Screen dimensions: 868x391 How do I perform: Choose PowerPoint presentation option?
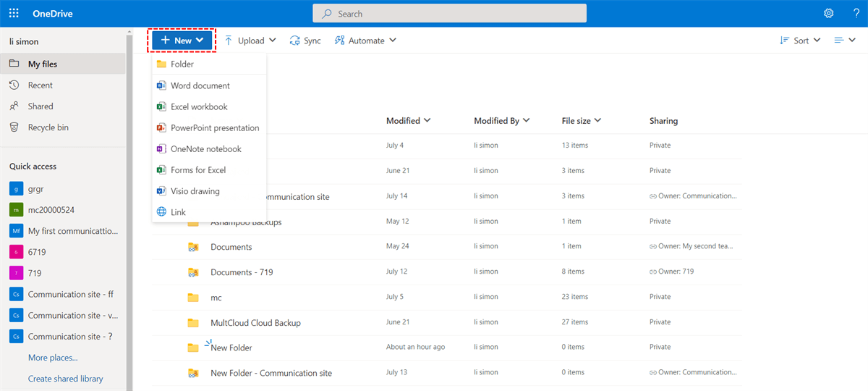[x=214, y=127]
